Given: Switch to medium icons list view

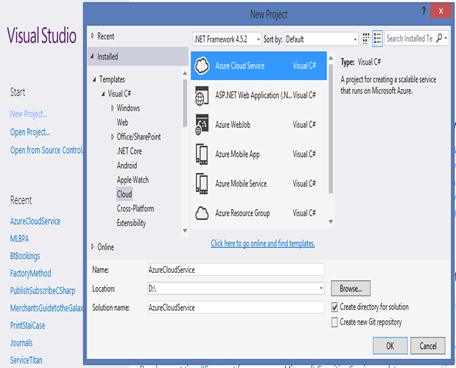Looking at the screenshot, I should (x=377, y=39).
